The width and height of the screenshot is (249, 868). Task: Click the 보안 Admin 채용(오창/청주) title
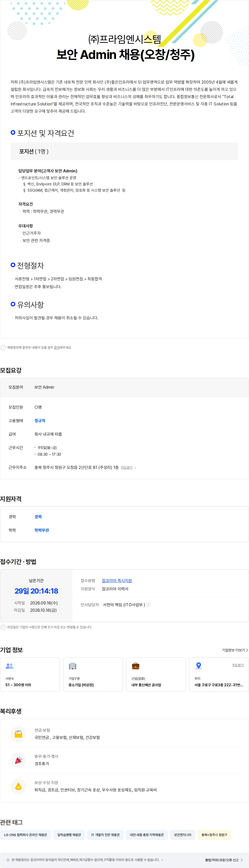click(125, 55)
